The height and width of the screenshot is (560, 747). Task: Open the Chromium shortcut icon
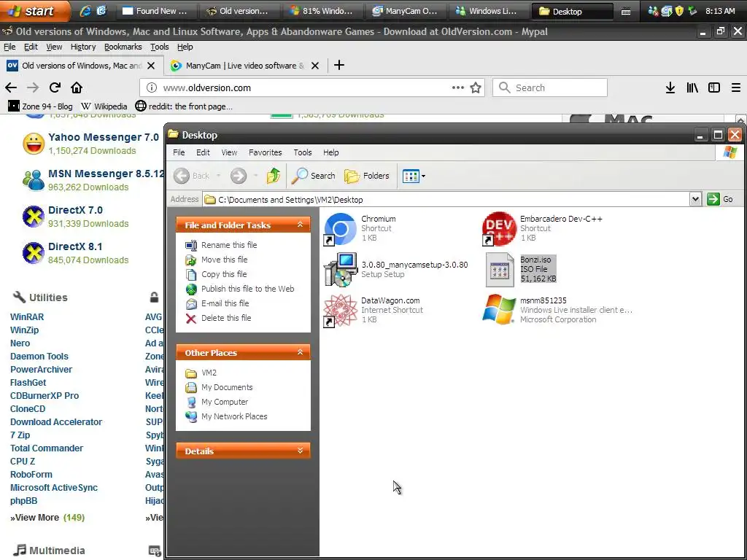(x=340, y=229)
